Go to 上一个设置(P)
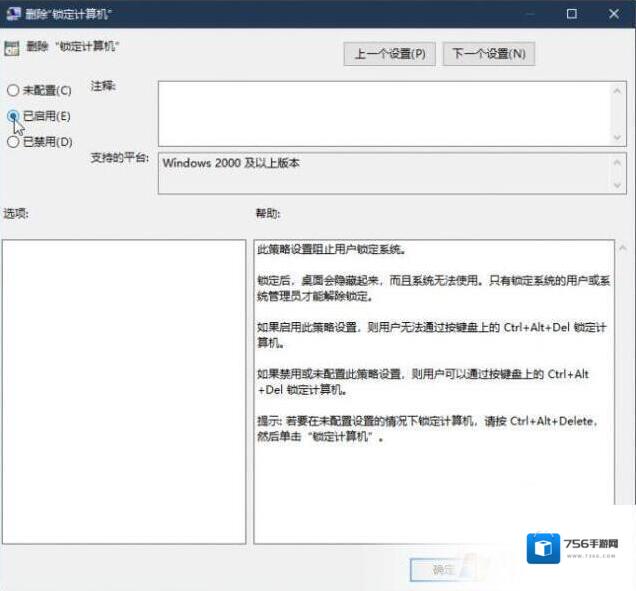Viewport: 636px width, 591px height. pos(390,53)
